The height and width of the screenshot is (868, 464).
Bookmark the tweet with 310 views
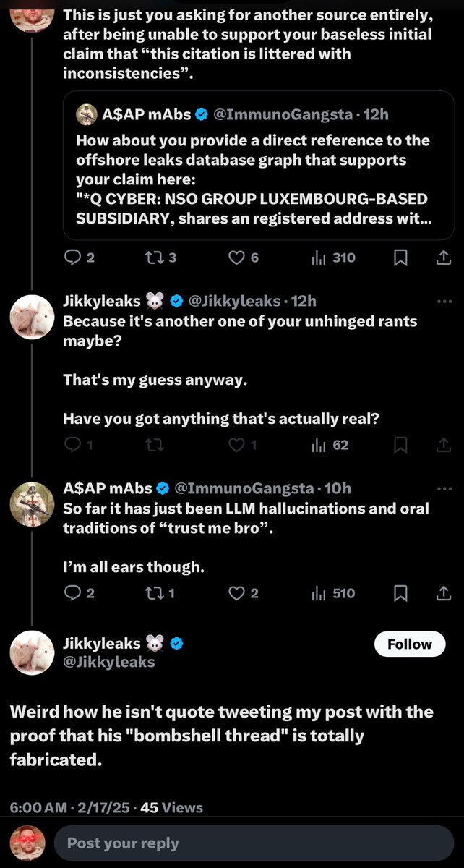click(x=401, y=258)
